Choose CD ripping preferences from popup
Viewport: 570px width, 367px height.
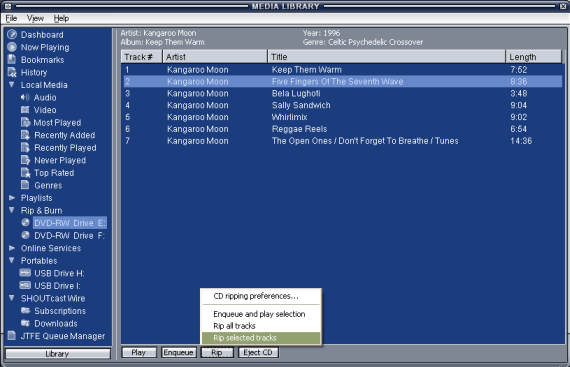pos(261,296)
